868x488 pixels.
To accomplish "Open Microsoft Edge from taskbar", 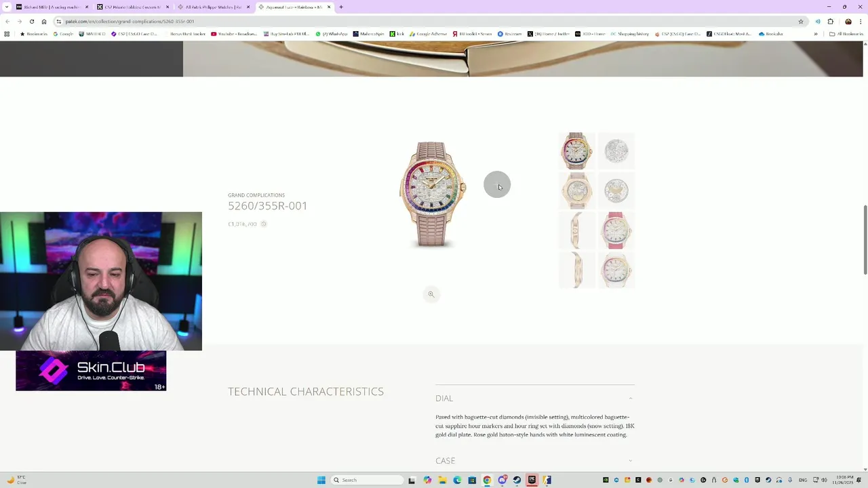I will click(457, 480).
